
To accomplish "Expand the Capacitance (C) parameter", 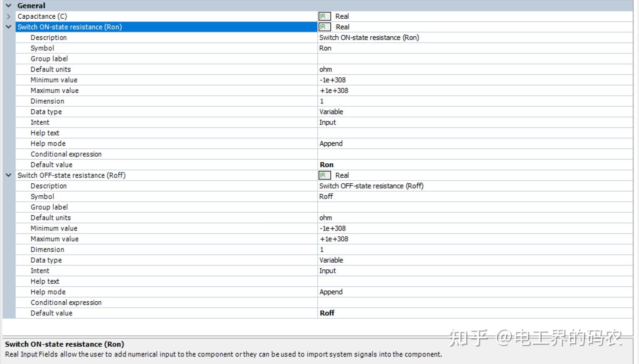I will 8,16.
